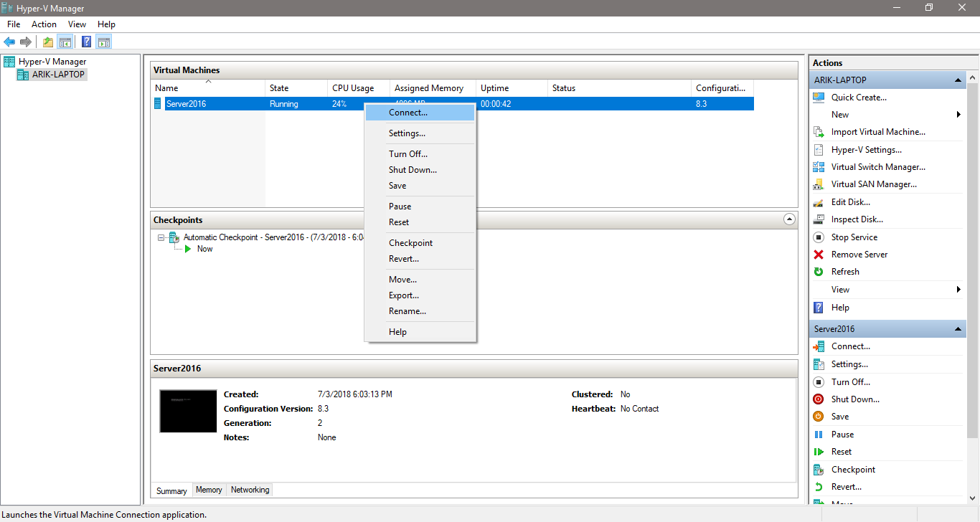980x522 pixels.
Task: Switch to the Memory tab
Action: click(x=209, y=490)
